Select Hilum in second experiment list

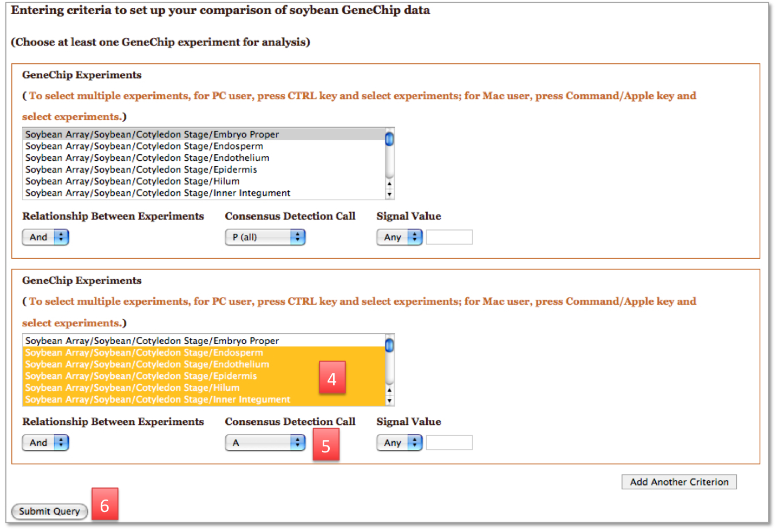point(204,388)
